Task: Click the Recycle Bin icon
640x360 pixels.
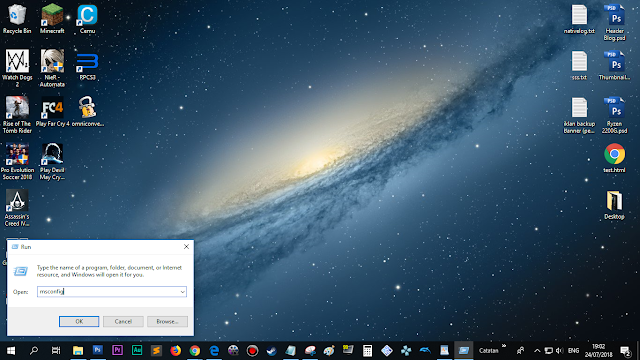Action: 17,19
